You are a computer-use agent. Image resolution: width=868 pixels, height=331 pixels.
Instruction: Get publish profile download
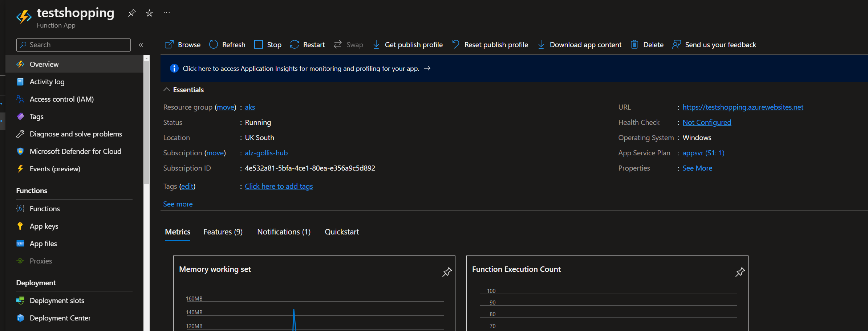click(x=407, y=45)
